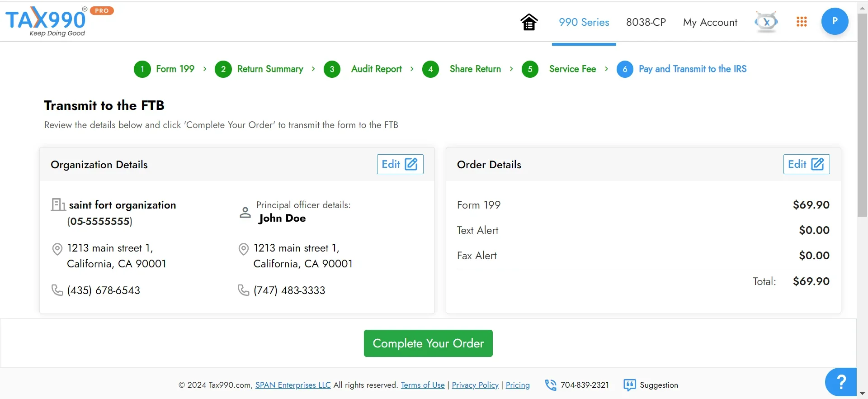Click the officer phone (747) 483-3333
Viewport: 868px width, 399px height.
(289, 290)
